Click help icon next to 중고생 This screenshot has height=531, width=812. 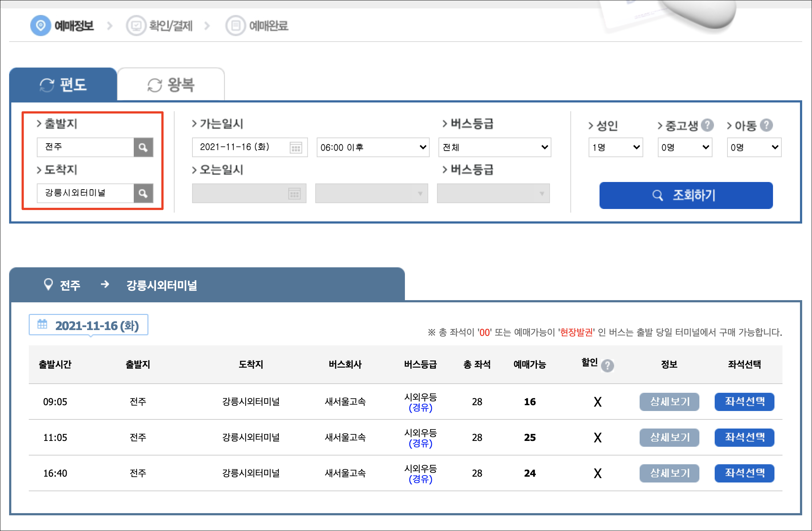707,125
